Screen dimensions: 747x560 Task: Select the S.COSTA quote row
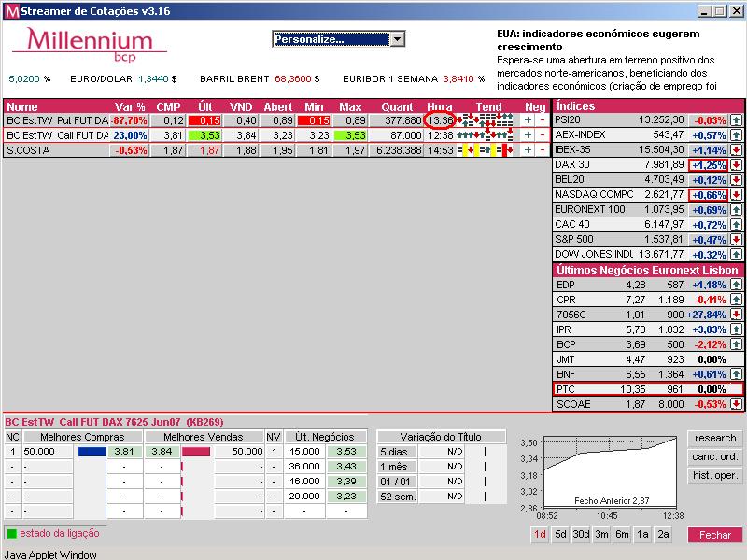click(x=276, y=150)
